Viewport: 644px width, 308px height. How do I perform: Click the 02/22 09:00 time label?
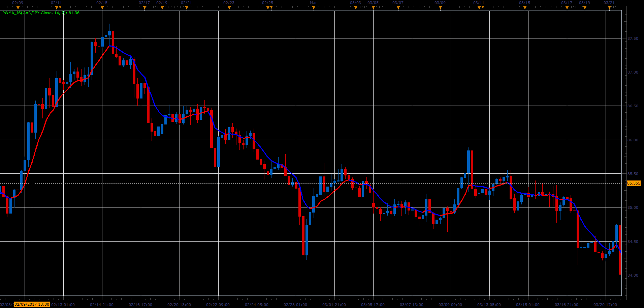click(x=218, y=305)
